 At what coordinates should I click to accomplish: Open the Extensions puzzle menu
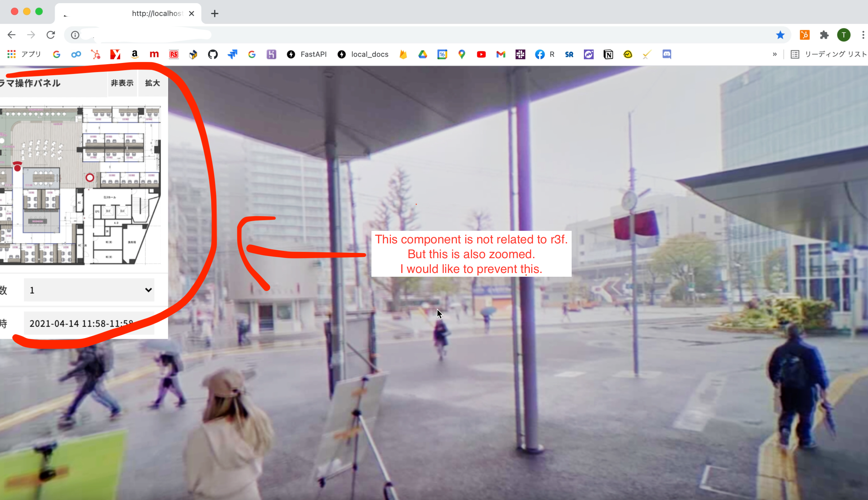824,35
